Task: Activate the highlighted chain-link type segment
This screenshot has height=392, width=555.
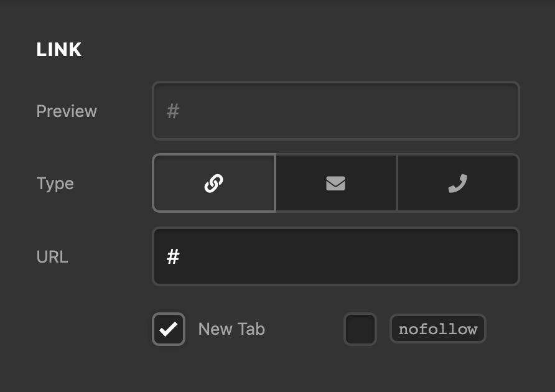Action: (x=214, y=183)
